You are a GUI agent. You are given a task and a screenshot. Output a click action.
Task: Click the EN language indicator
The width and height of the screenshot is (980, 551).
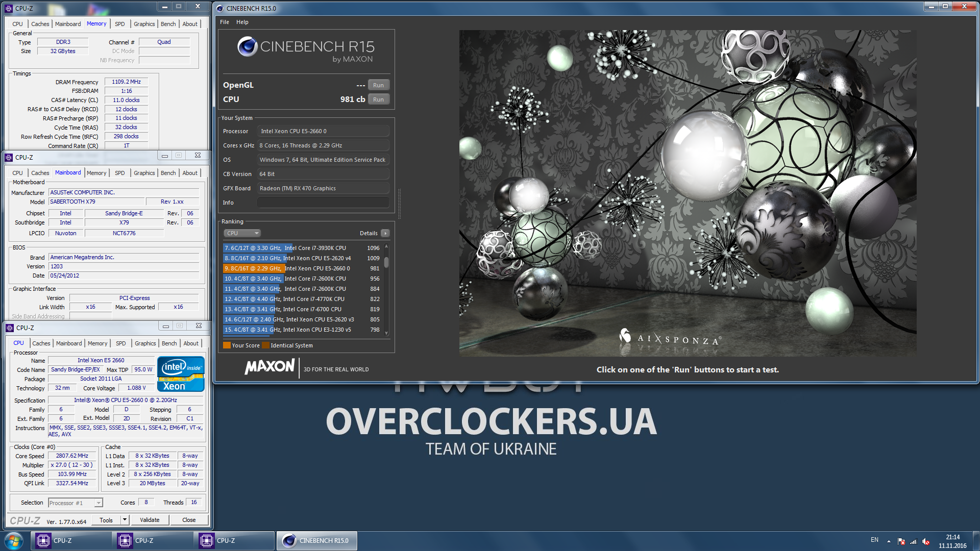pyautogui.click(x=874, y=540)
